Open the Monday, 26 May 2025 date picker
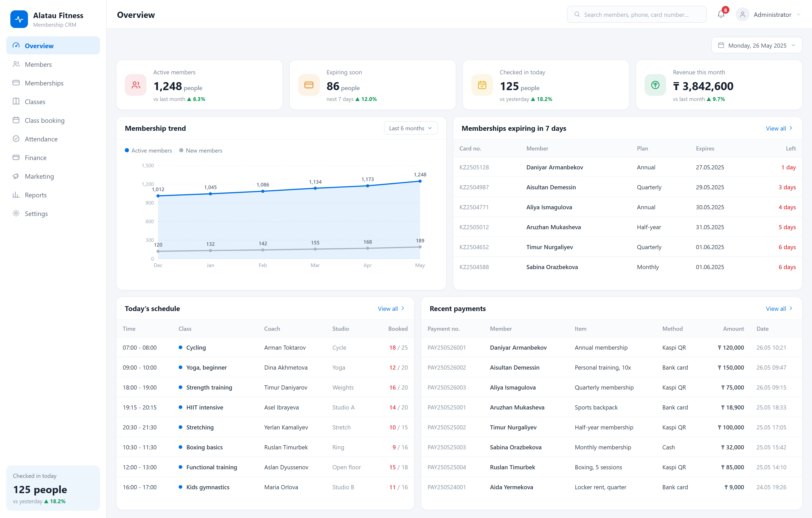The height and width of the screenshot is (518, 812). [x=757, y=45]
